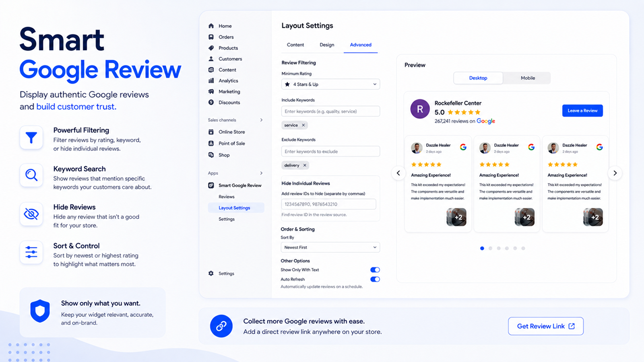Open Point of Sale via its icon
The height and width of the screenshot is (362, 644).
[x=211, y=143]
